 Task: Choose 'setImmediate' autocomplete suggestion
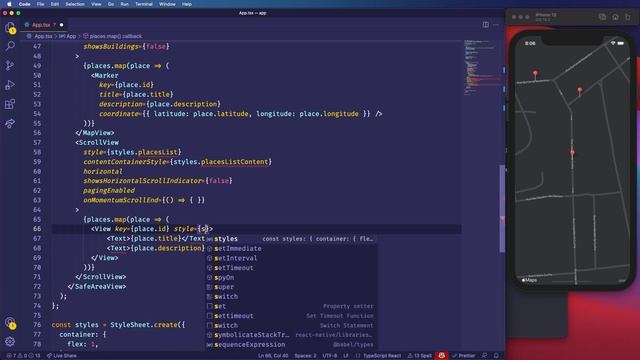(x=291, y=249)
